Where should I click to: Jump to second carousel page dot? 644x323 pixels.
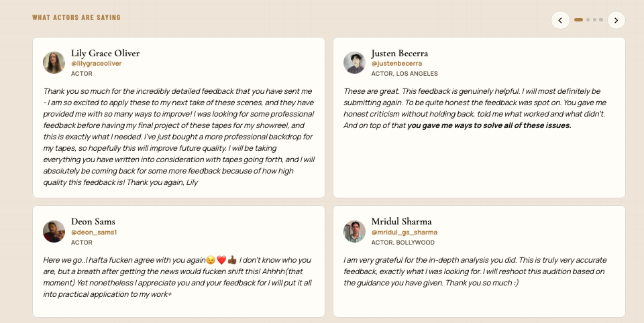coord(588,19)
